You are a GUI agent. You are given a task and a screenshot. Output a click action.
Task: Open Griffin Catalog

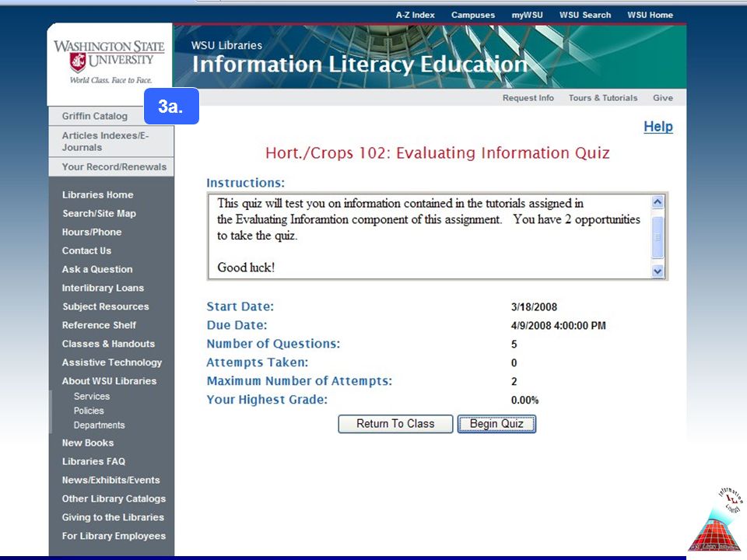pos(95,116)
